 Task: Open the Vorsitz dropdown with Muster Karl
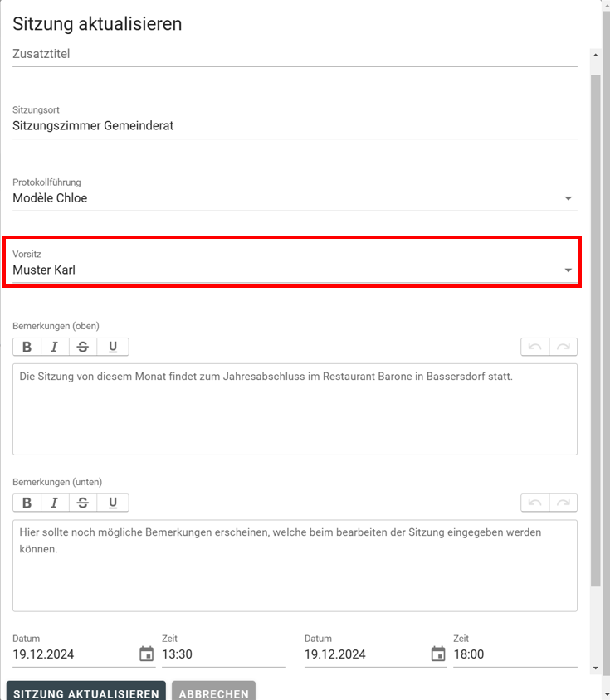tap(568, 270)
